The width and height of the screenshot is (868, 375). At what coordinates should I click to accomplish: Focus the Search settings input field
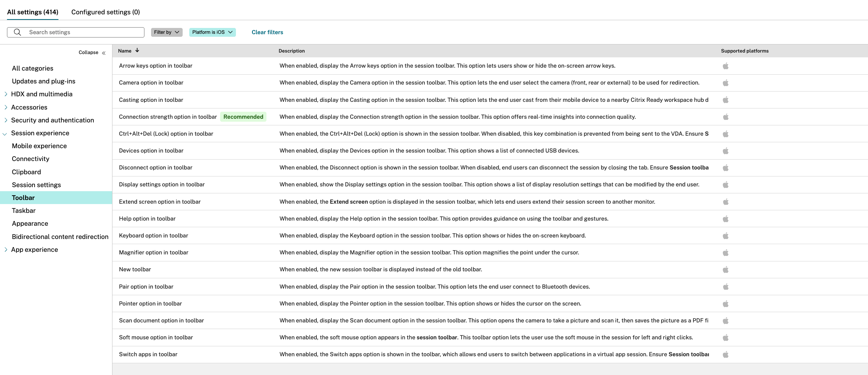pos(85,32)
